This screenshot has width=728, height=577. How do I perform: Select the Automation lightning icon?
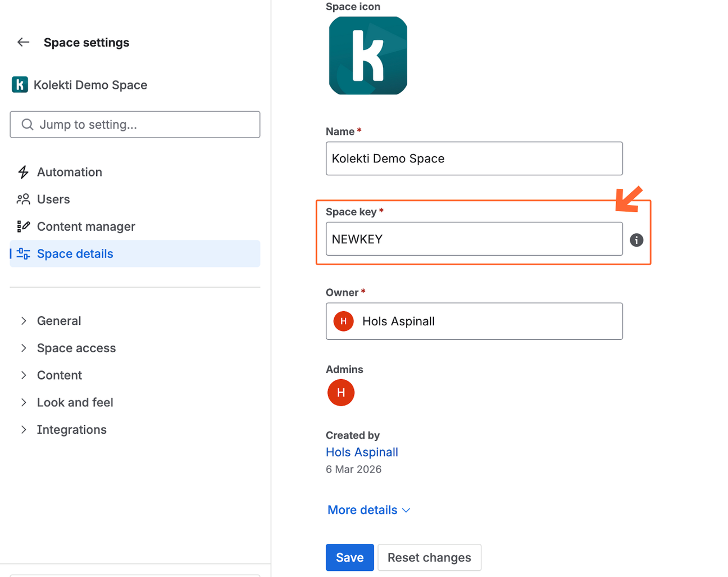(x=22, y=171)
